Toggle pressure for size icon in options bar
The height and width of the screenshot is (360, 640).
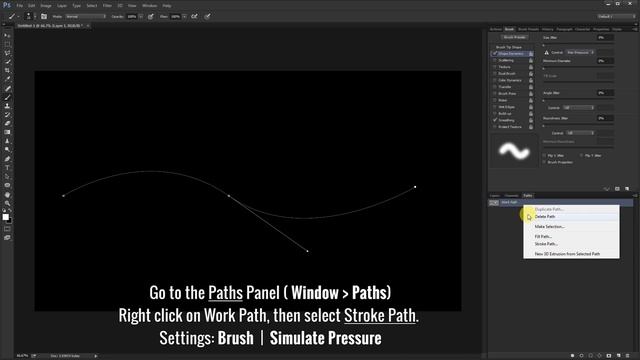[x=207, y=16]
